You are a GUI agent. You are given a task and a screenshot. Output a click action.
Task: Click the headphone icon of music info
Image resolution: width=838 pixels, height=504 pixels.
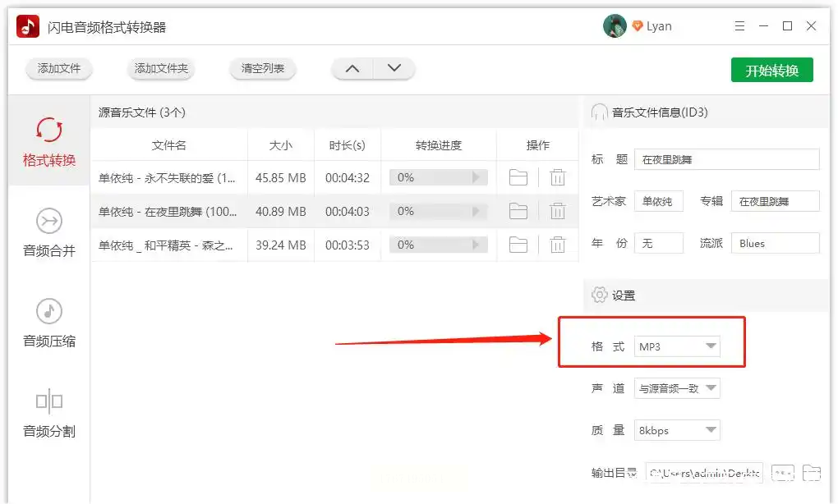point(599,112)
